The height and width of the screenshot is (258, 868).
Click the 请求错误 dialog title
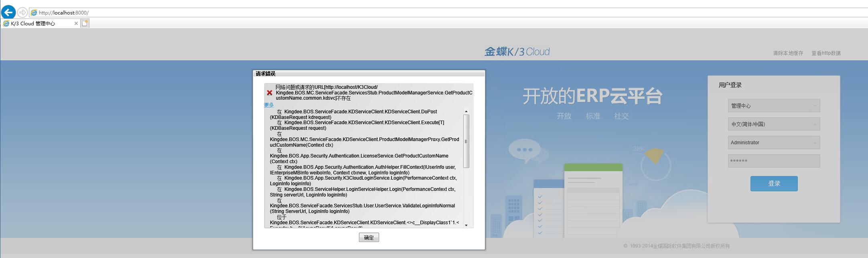pyautogui.click(x=266, y=74)
